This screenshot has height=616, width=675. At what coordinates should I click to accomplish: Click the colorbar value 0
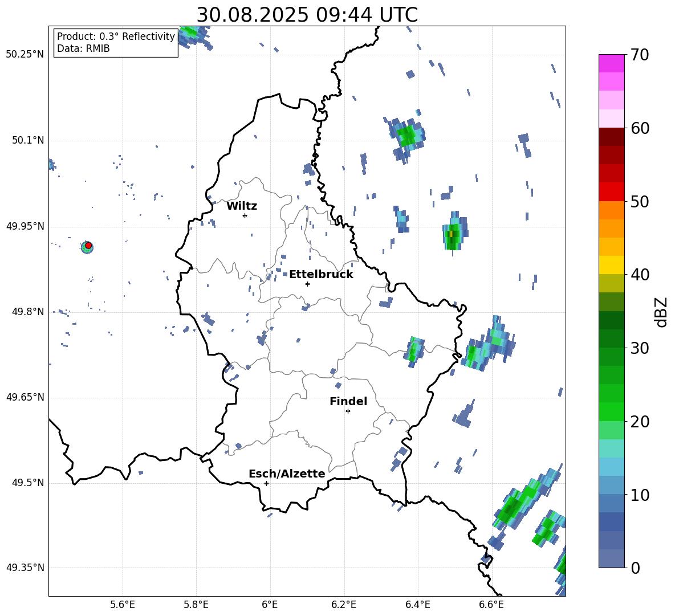click(635, 568)
